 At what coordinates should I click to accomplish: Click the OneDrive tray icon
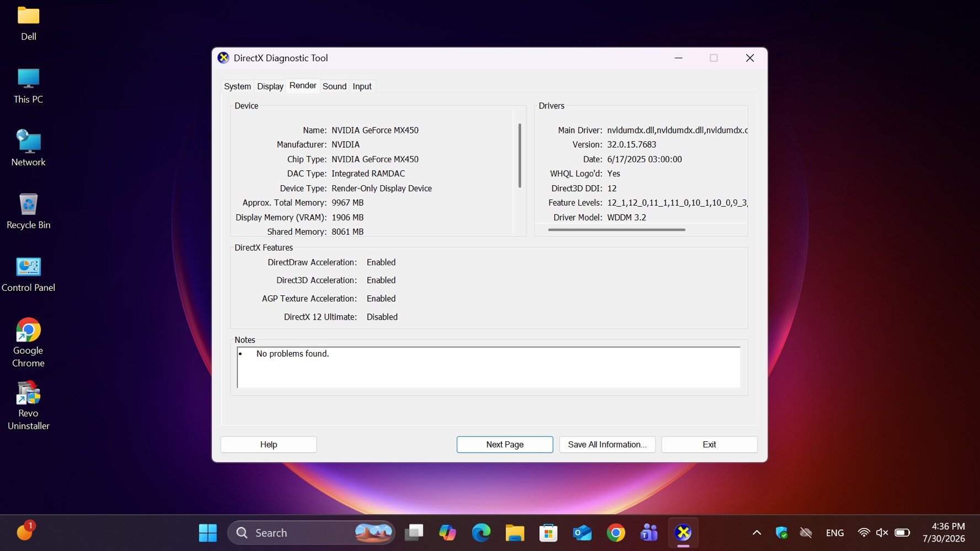pos(806,533)
